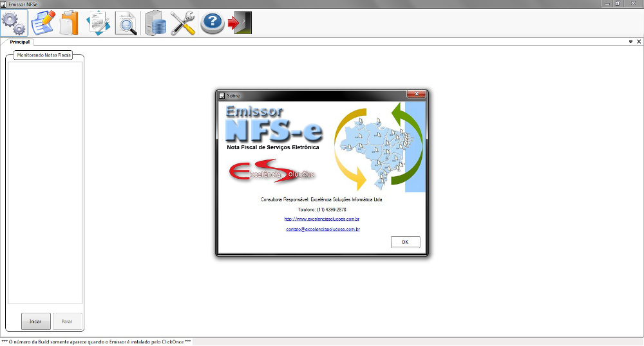The width and height of the screenshot is (644, 346).
Task: Close the active Principal tab document
Action: coord(638,41)
